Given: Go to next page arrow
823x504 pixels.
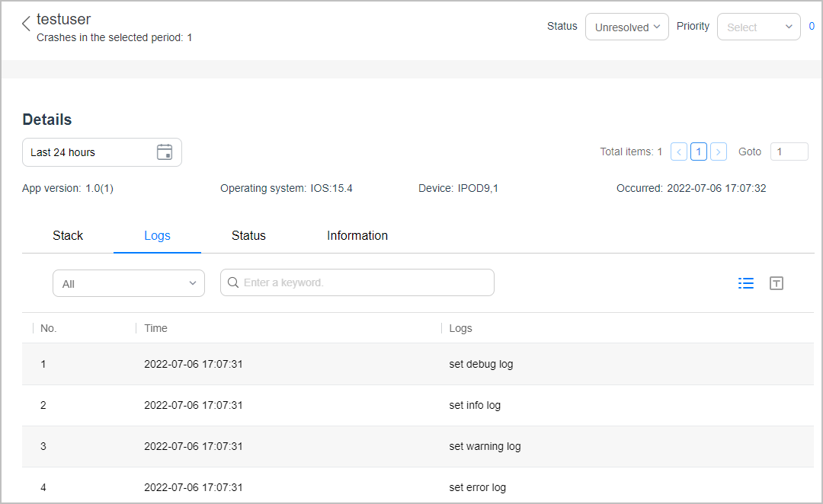Looking at the screenshot, I should pos(718,152).
